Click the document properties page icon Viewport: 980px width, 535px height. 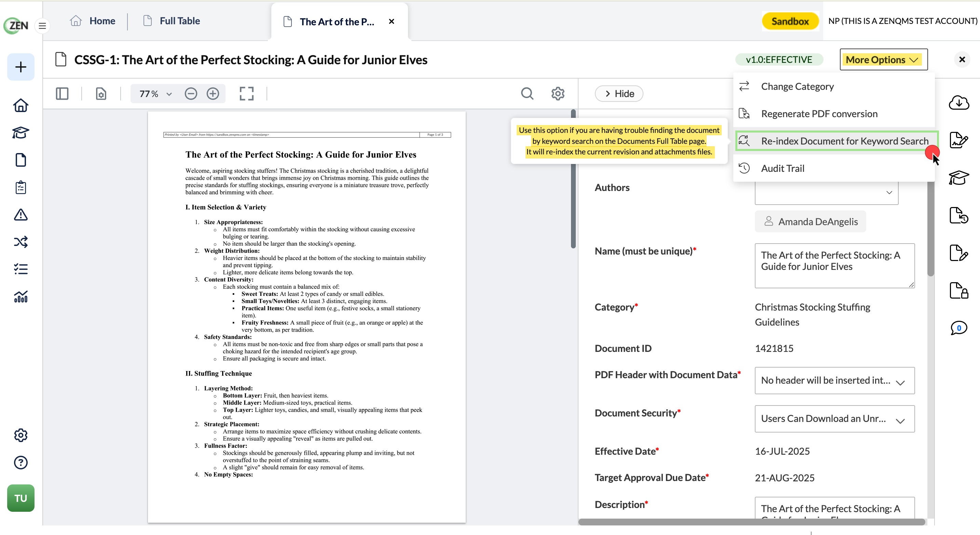[101, 94]
